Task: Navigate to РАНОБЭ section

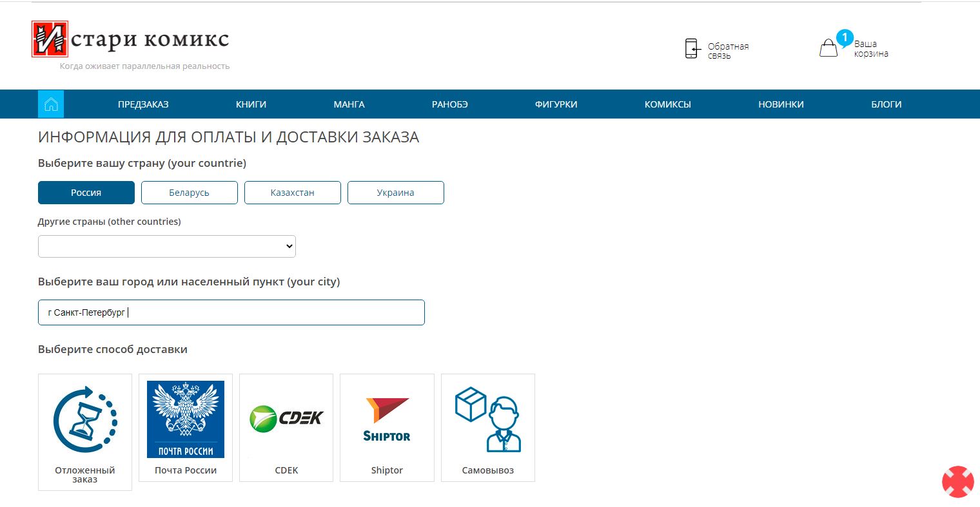Action: [x=450, y=104]
